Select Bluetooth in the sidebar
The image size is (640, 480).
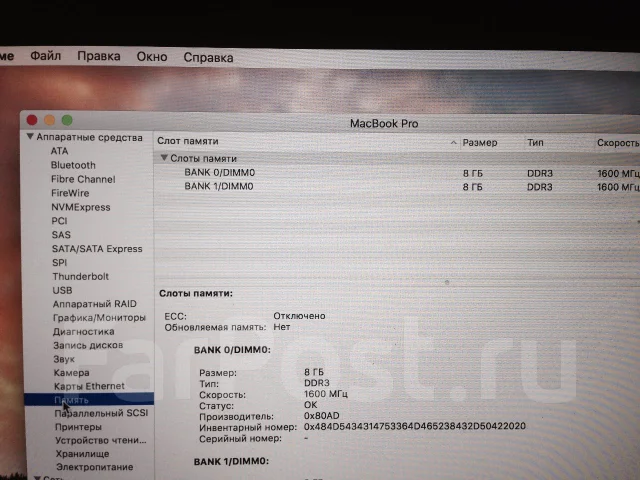click(73, 165)
